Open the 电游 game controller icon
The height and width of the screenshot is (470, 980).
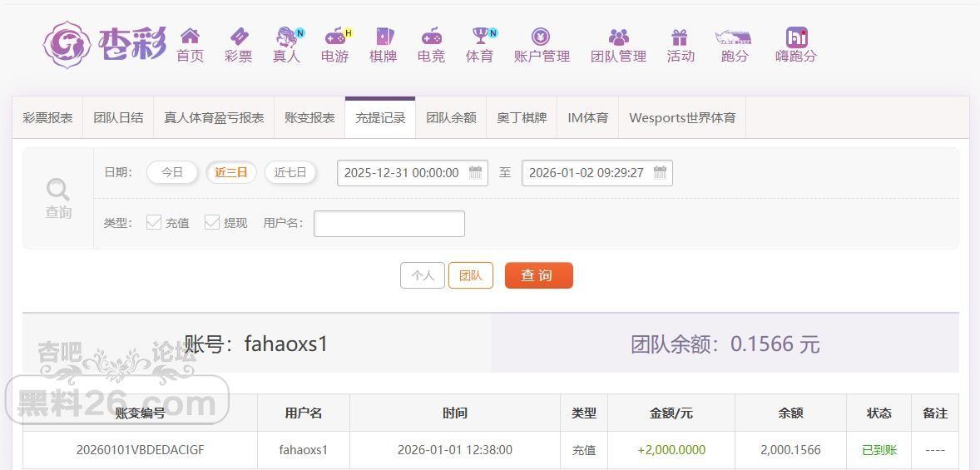coord(334,37)
